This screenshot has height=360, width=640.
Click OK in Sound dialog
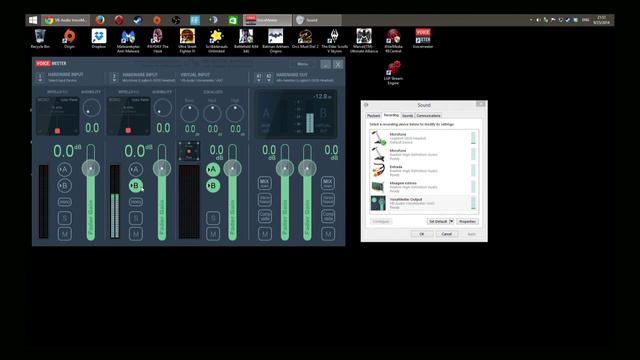(422, 234)
